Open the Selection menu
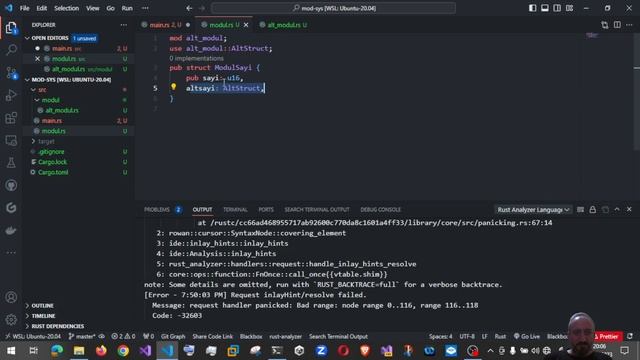The width and height of the screenshot is (640, 360). click(67, 8)
